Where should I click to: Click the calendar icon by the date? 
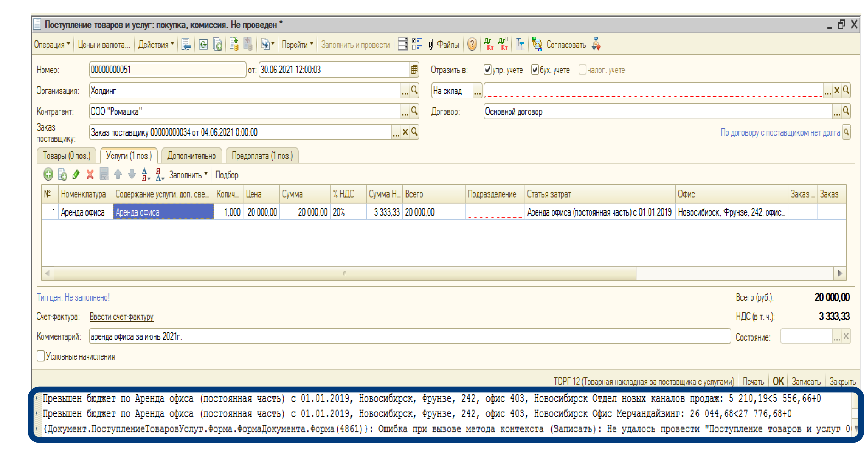coord(414,70)
